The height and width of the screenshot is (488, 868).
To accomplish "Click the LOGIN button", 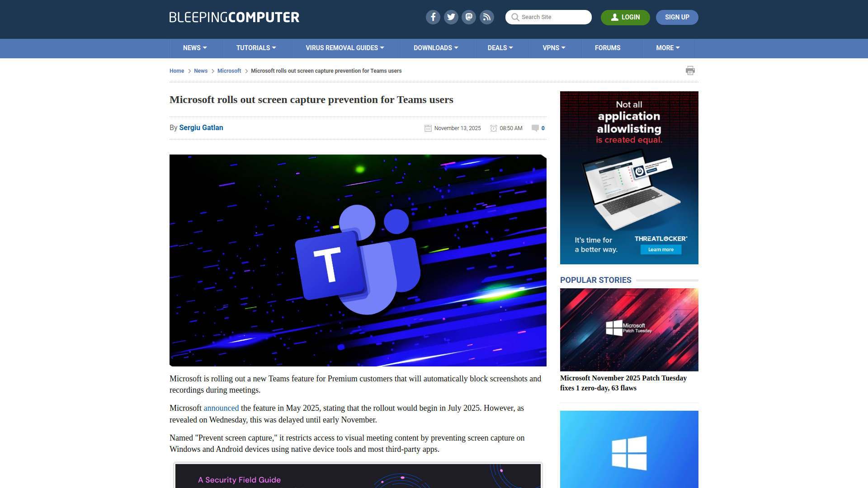I will [x=625, y=17].
